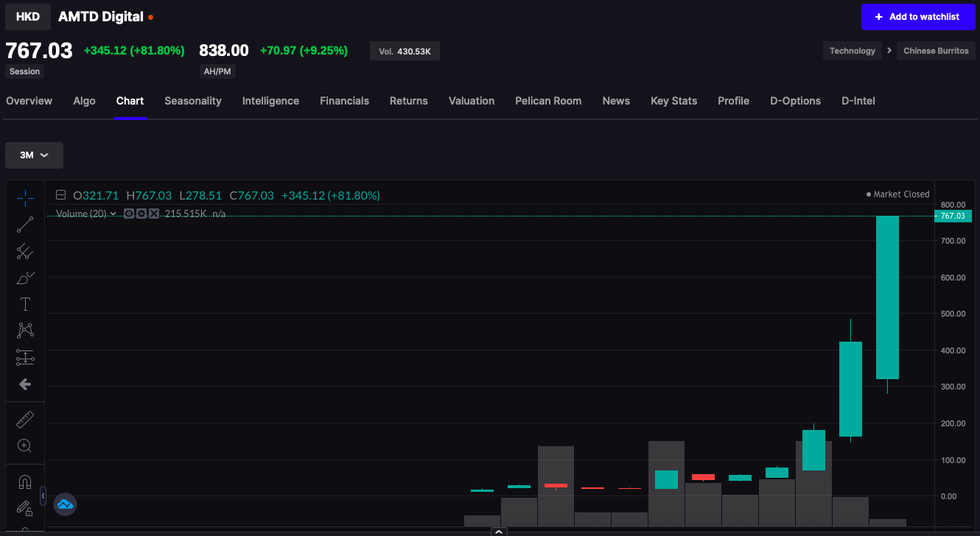Select the brush drawing tool

click(25, 278)
